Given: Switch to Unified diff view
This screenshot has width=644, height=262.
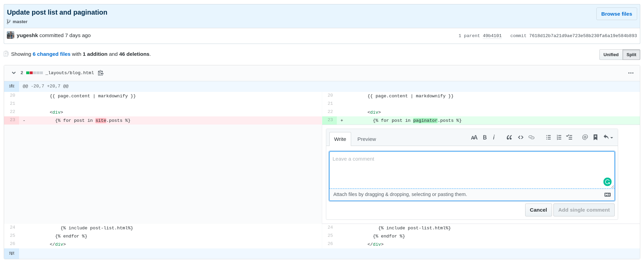Looking at the screenshot, I should point(611,54).
